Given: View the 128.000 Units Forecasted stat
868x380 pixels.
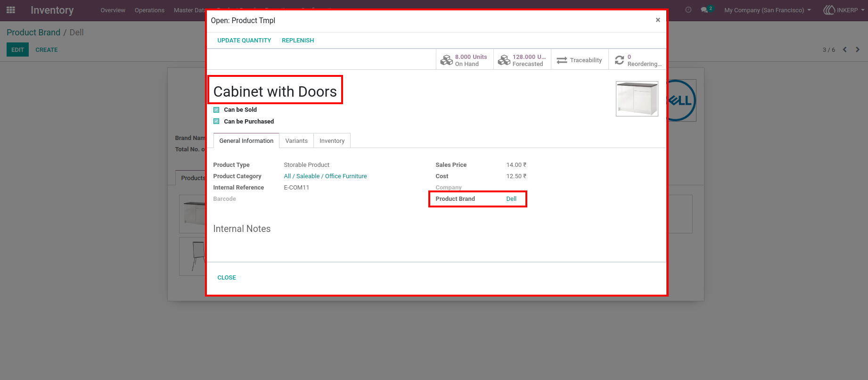Looking at the screenshot, I should tap(522, 60).
